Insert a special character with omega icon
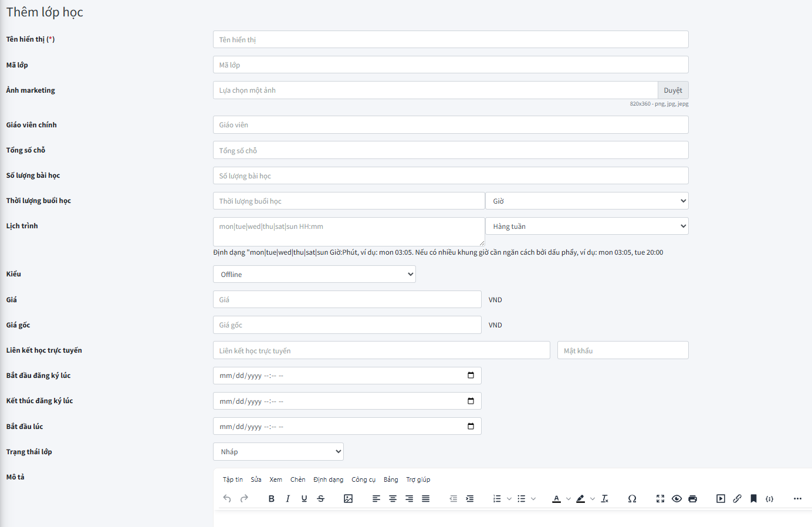This screenshot has width=812, height=527. click(x=632, y=499)
